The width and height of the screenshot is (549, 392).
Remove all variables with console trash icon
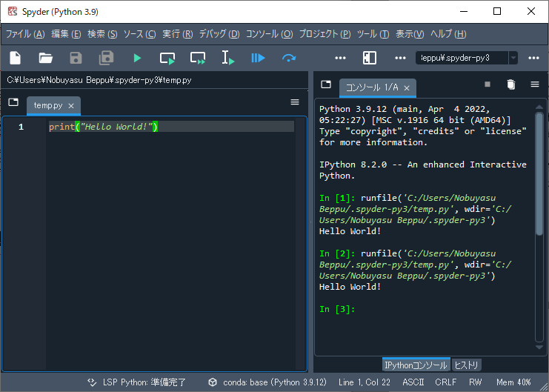coord(510,85)
